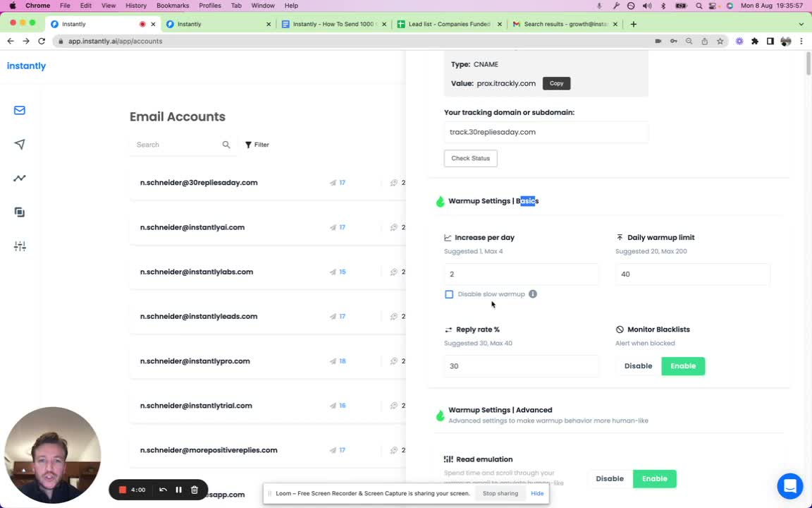The width and height of the screenshot is (812, 508).
Task: Open the Chrome three-dot menu
Action: [801, 41]
